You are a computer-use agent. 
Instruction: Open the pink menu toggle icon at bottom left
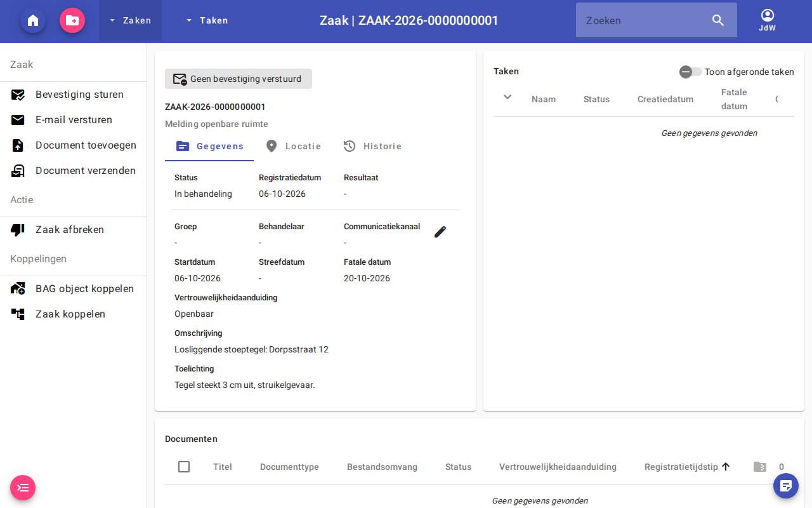(x=23, y=488)
